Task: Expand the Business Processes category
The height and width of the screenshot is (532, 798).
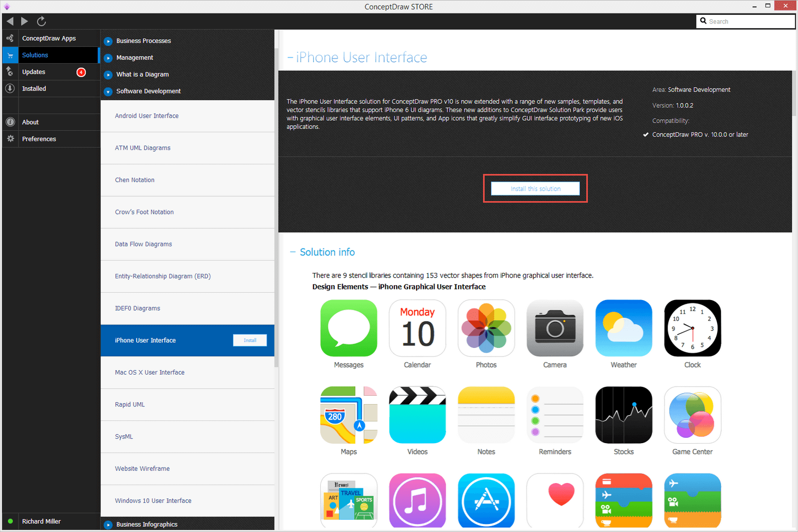Action: 108,41
